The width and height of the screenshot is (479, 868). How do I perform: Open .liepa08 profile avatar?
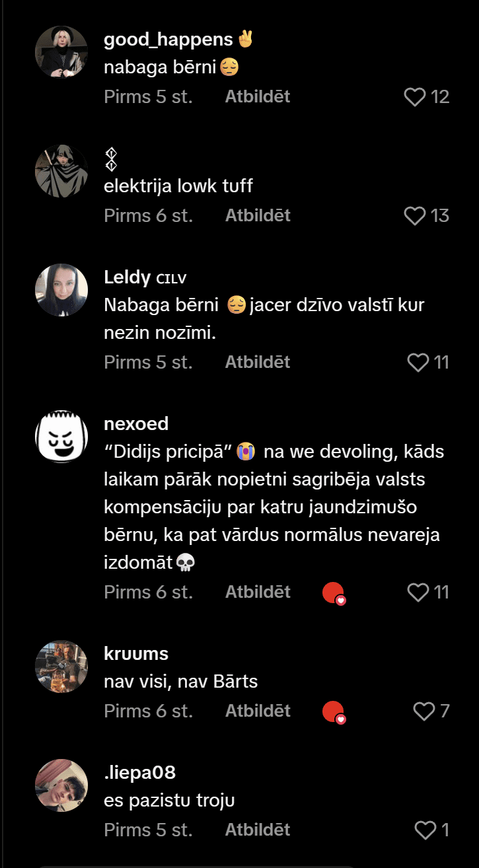click(x=61, y=785)
